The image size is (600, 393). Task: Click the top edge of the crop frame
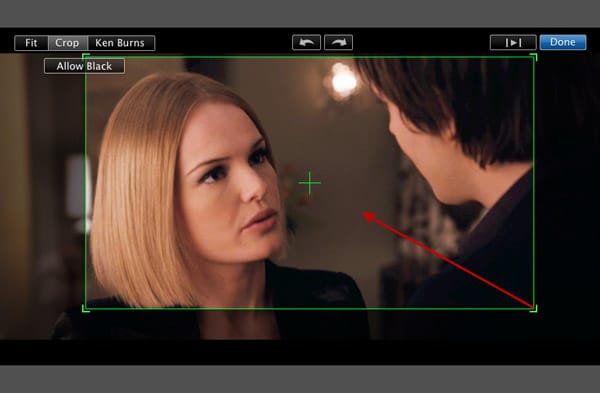pyautogui.click(x=309, y=57)
